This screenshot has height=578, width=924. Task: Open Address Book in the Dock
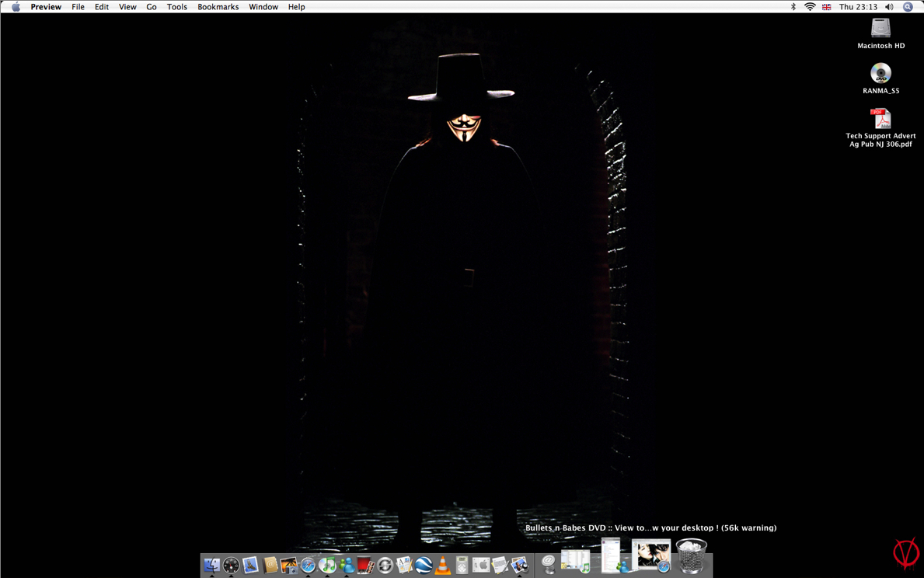point(270,565)
